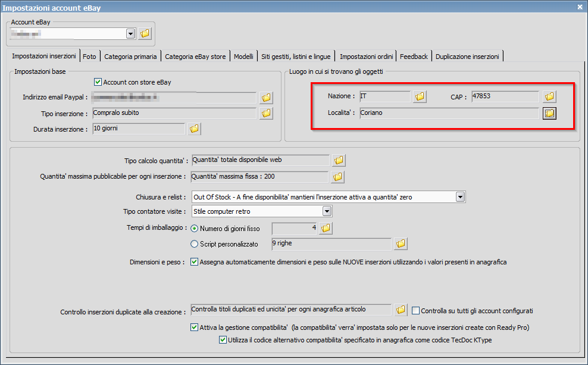Open folder icon for Indirizzo email Paypal
Viewport: 588px width, 365px height.
(266, 98)
